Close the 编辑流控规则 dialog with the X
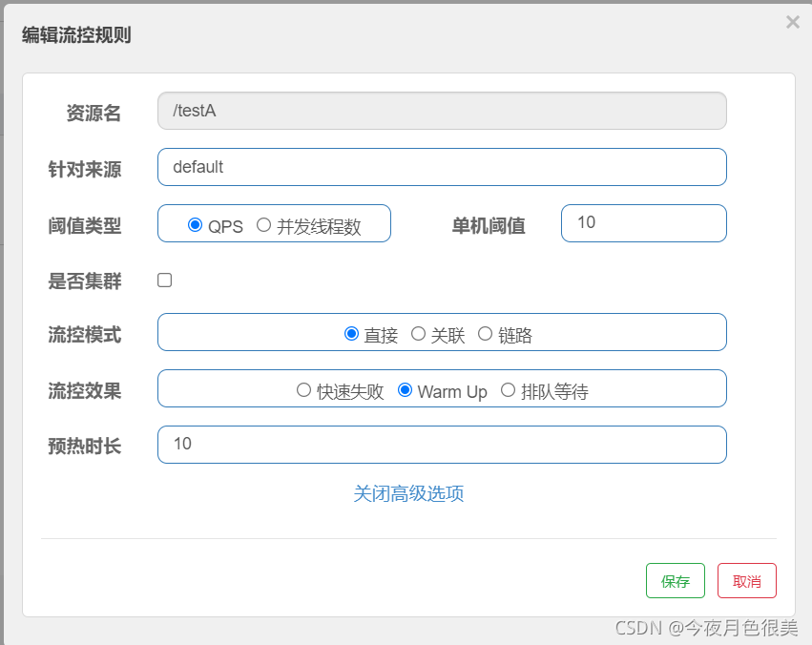This screenshot has width=812, height=645. coord(792,22)
